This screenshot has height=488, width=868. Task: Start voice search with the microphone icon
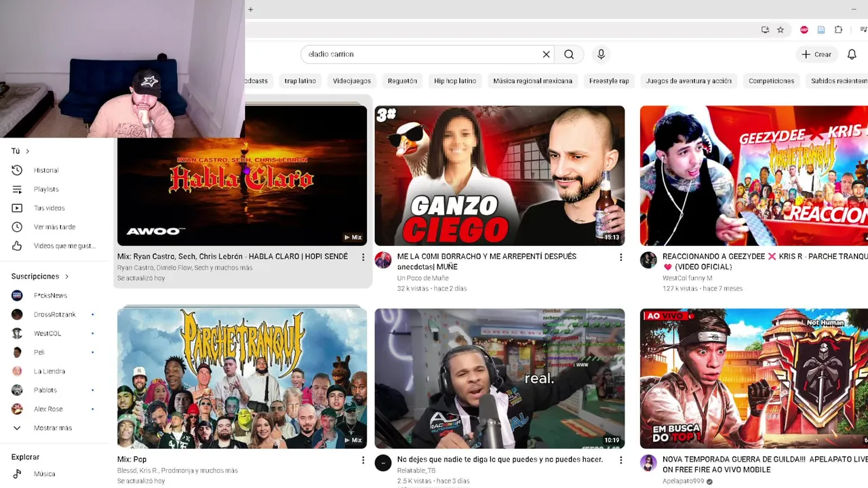pos(601,54)
